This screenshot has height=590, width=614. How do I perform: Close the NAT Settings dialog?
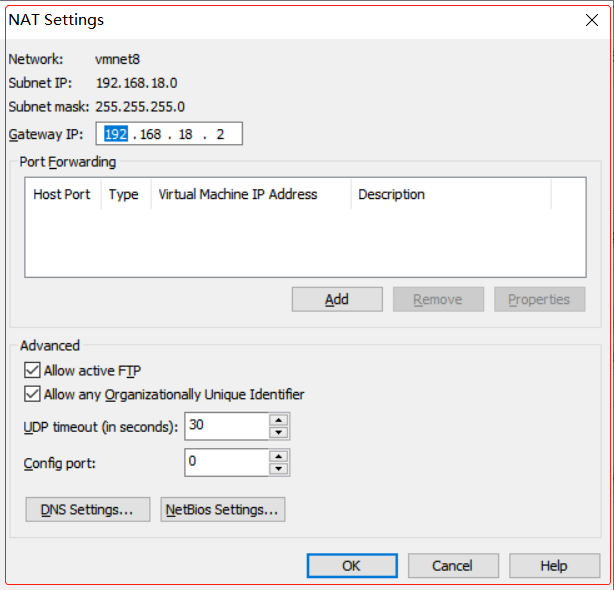590,19
